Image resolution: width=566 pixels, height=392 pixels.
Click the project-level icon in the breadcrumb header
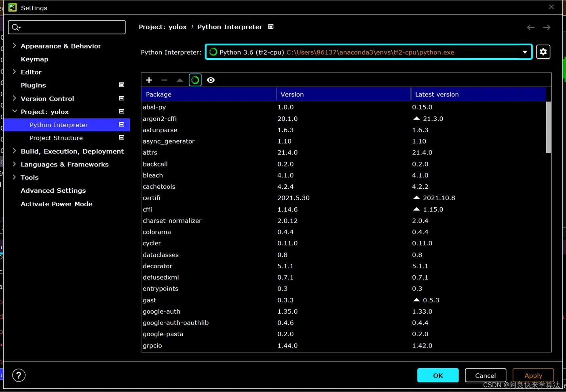[271, 27]
